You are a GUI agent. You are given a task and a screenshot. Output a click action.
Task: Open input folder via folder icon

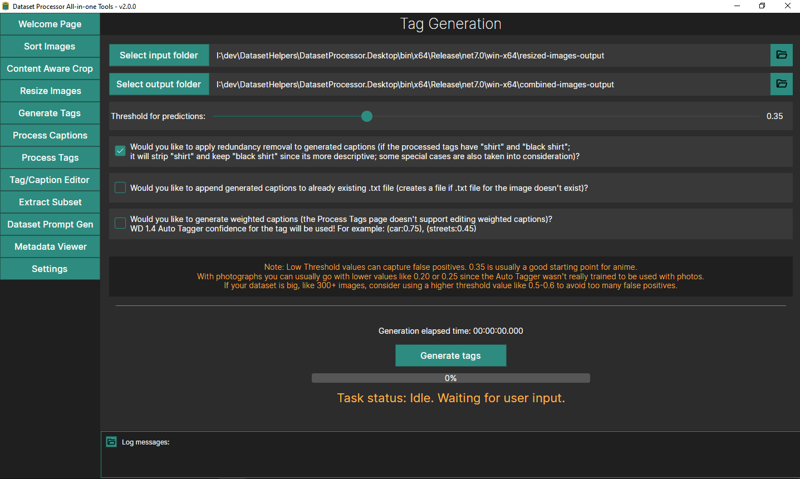click(x=781, y=55)
